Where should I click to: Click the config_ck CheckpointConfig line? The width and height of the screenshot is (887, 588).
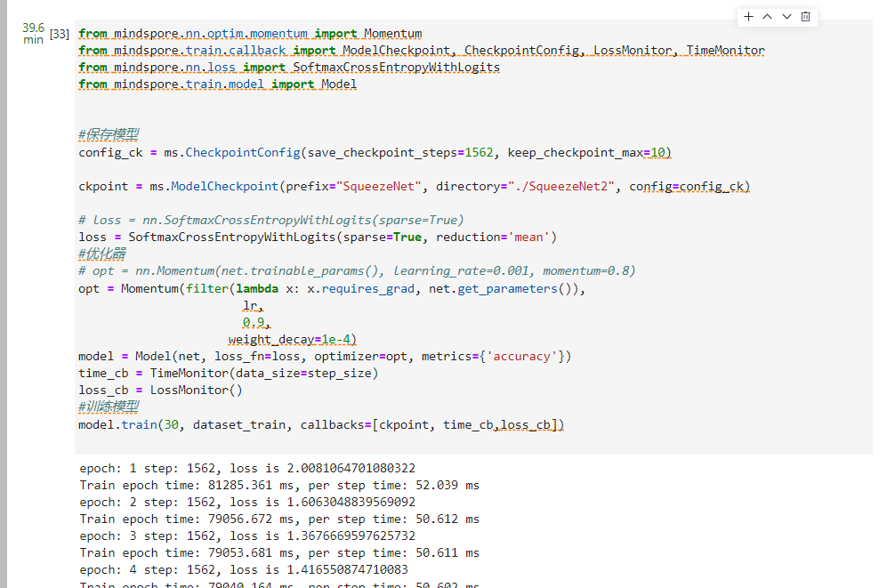click(x=375, y=153)
